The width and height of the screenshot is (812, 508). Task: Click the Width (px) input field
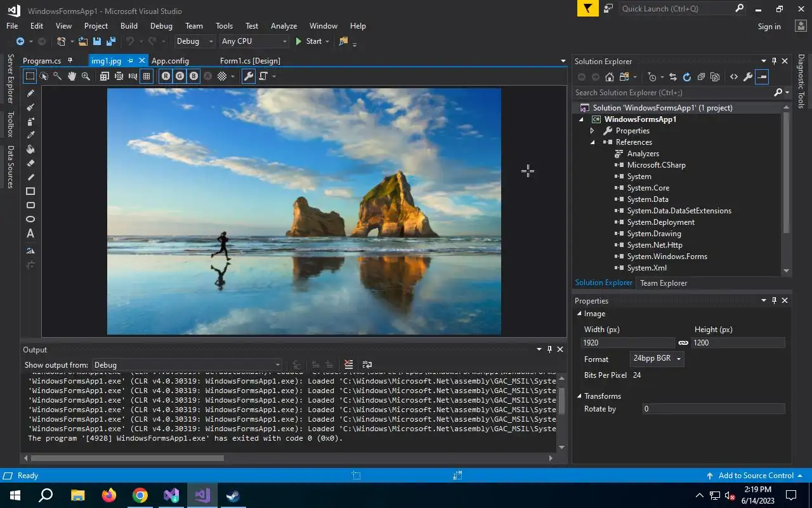(628, 343)
